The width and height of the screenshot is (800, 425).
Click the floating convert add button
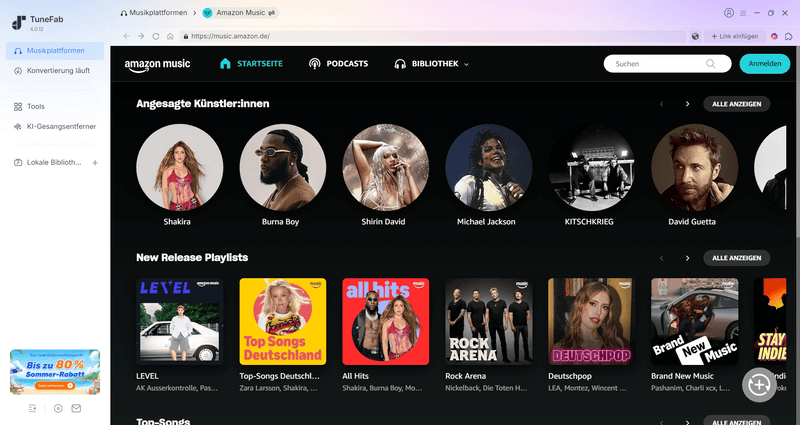(759, 385)
